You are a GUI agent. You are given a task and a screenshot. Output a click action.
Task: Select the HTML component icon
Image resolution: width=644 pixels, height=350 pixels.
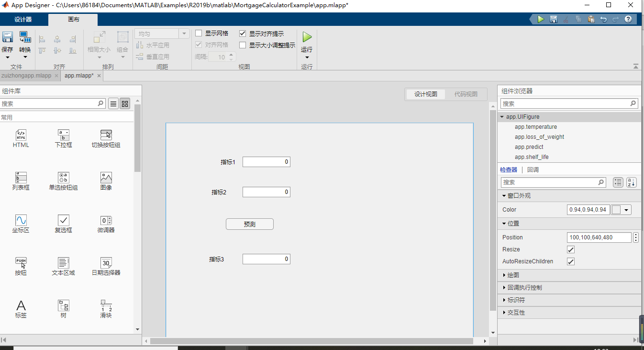21,138
